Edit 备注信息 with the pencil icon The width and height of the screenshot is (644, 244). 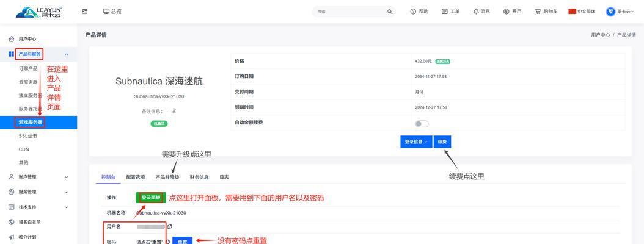pos(174,111)
